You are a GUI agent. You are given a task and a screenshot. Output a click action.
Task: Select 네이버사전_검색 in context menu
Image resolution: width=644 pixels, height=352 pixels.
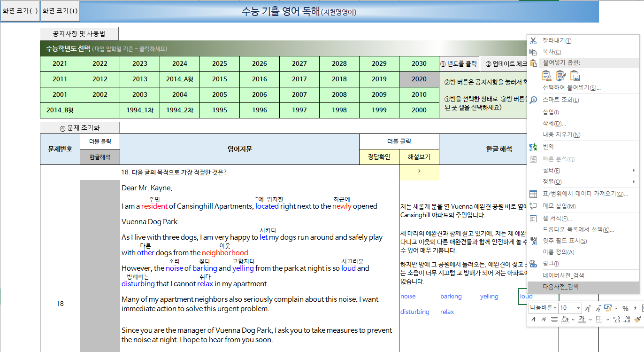tap(583, 275)
